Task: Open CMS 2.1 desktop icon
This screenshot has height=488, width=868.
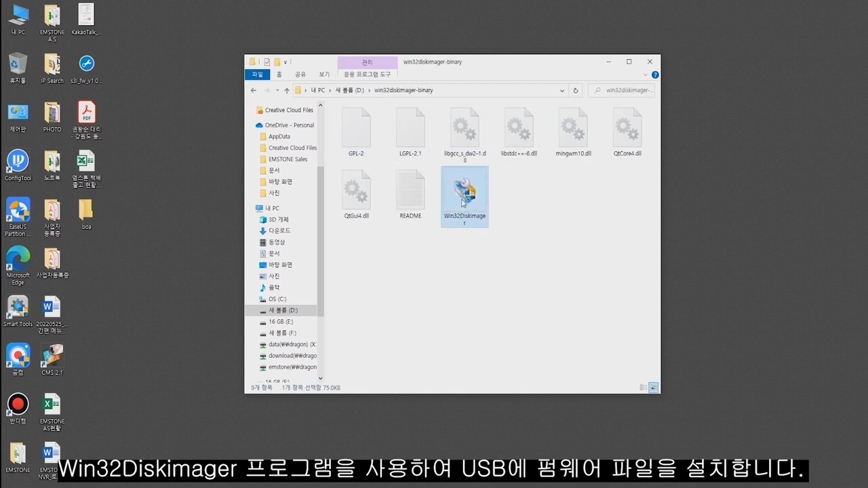Action: pyautogui.click(x=52, y=360)
